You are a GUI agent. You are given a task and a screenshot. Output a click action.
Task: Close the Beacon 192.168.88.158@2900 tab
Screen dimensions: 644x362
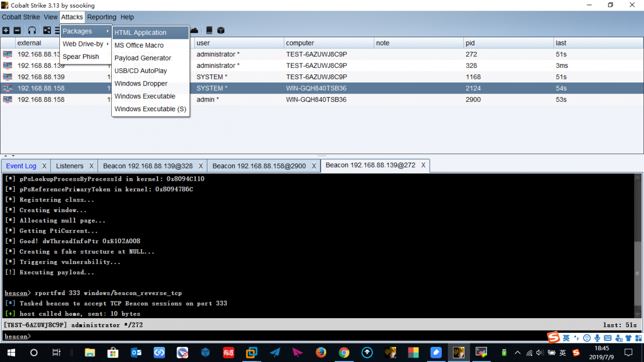314,166
